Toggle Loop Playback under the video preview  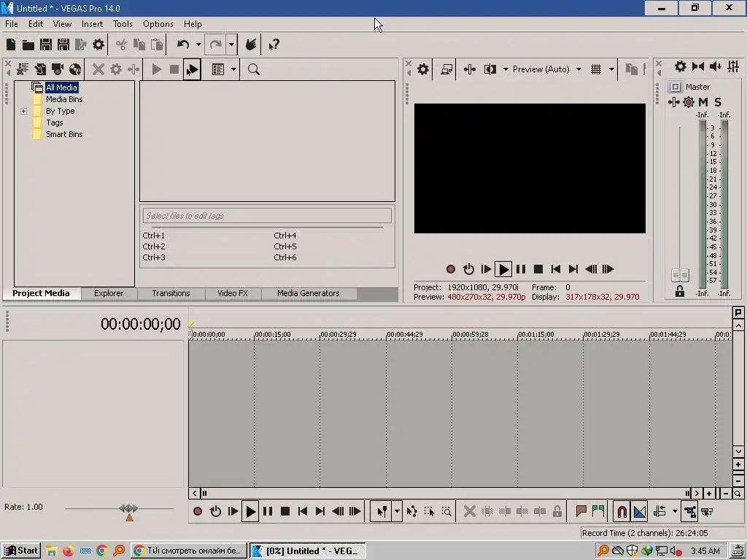468,270
